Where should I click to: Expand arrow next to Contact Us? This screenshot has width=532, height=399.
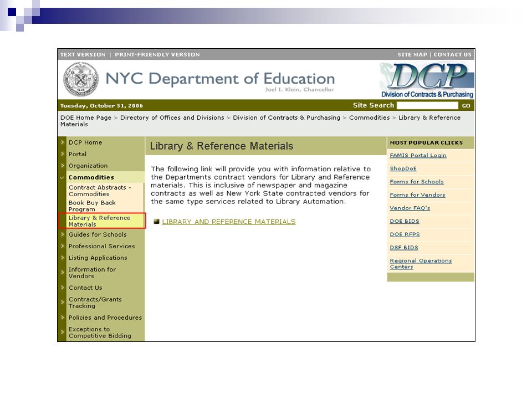pos(62,288)
